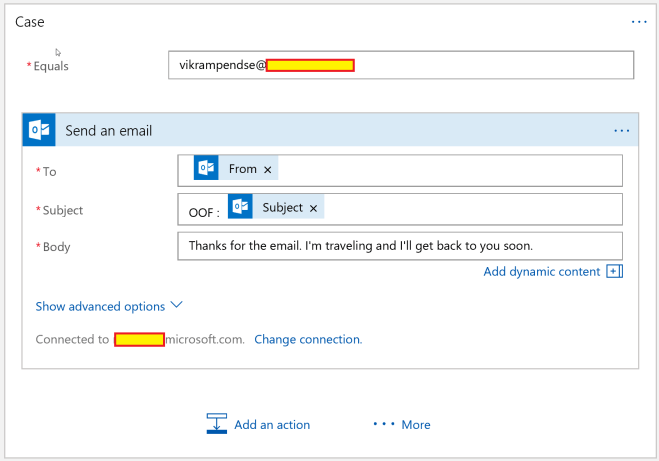Click the Add dynamic content link

coord(541,272)
